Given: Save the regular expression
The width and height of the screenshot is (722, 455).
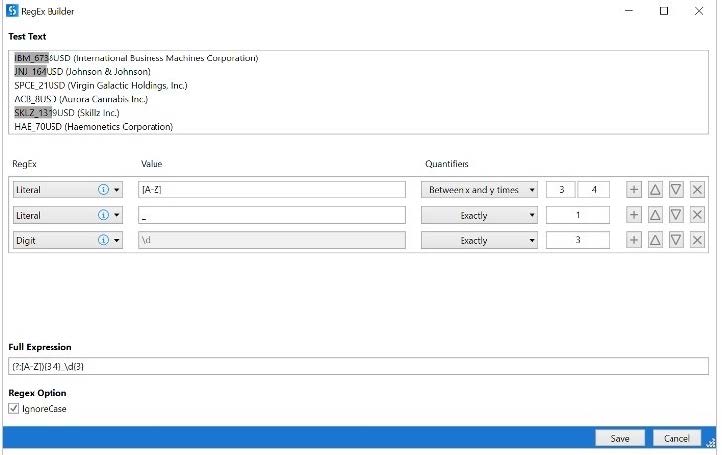Looking at the screenshot, I should pyautogui.click(x=619, y=438).
